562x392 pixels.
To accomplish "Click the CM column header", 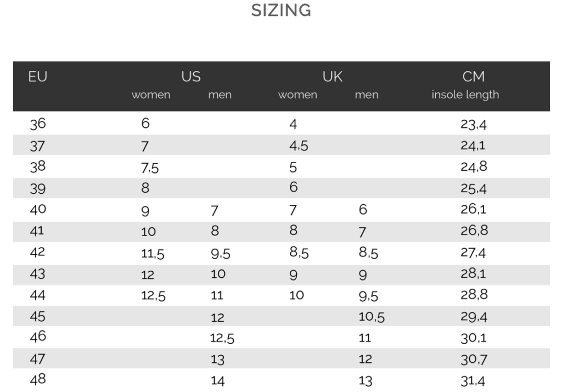I will point(473,76).
